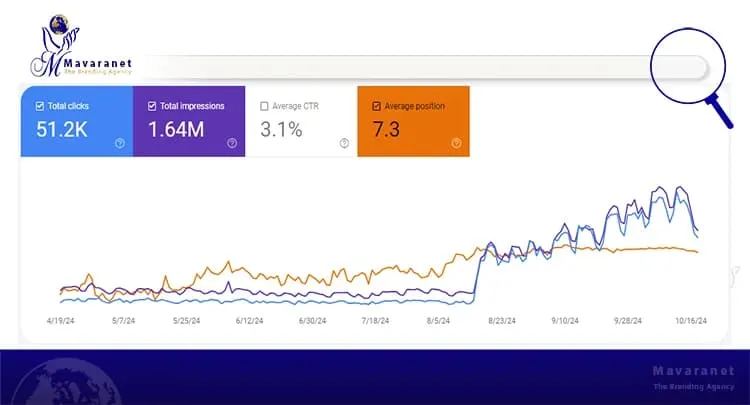Uncheck the Total clicks checkbox
The height and width of the screenshot is (405, 750).
coord(39,106)
